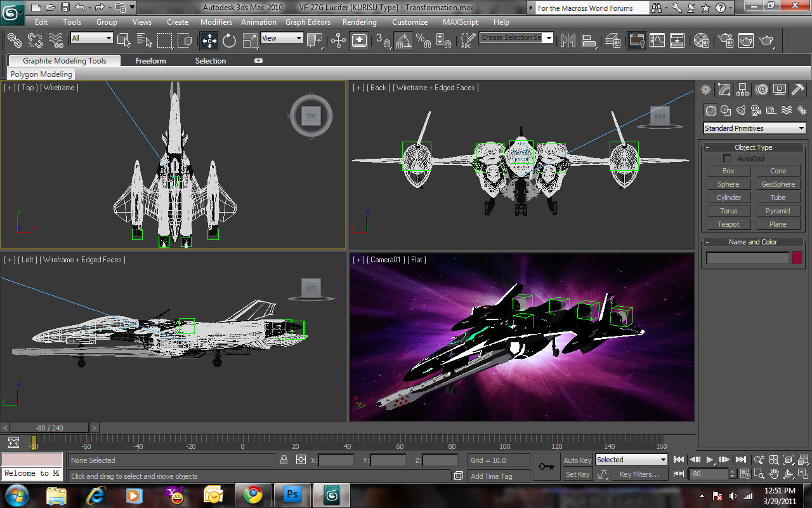Open the Hierarchy command panel

click(742, 90)
